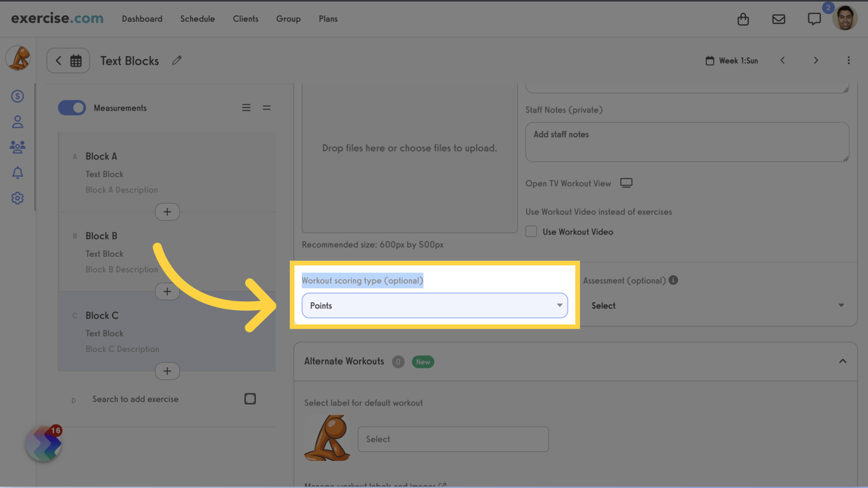Open the shopping bag icon
Viewport: 868px width, 488px height.
[x=743, y=19]
